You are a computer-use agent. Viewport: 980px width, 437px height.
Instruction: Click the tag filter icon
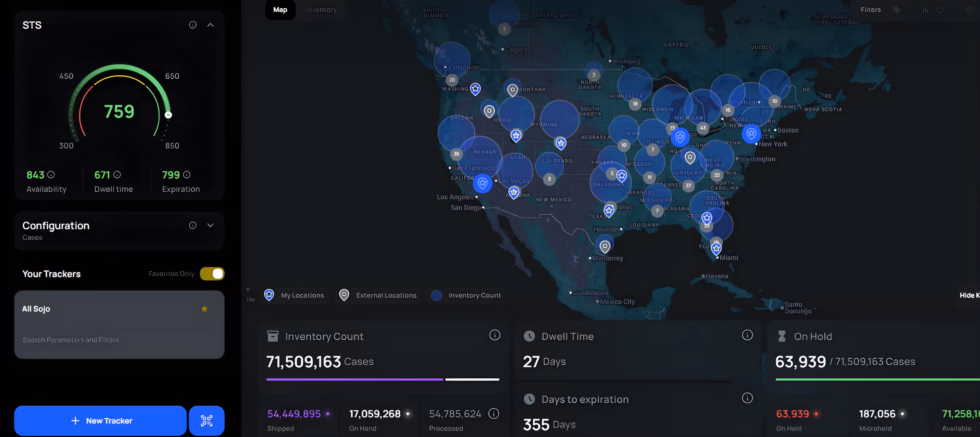896,10
